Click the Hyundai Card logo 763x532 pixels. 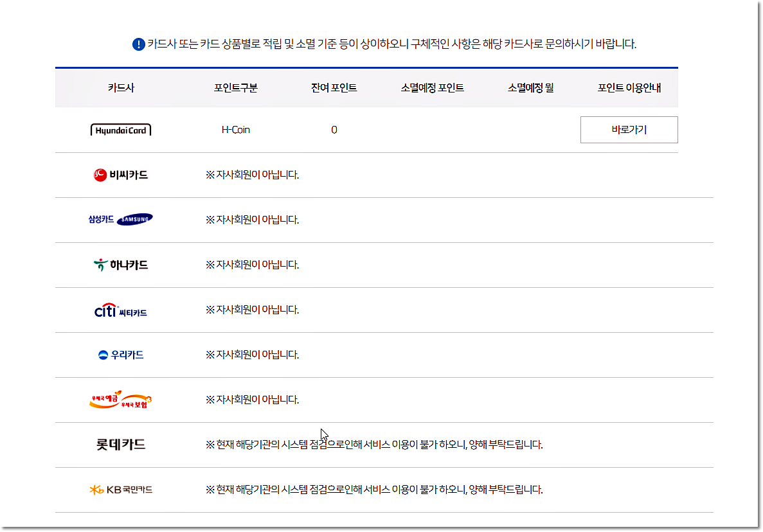click(x=121, y=130)
